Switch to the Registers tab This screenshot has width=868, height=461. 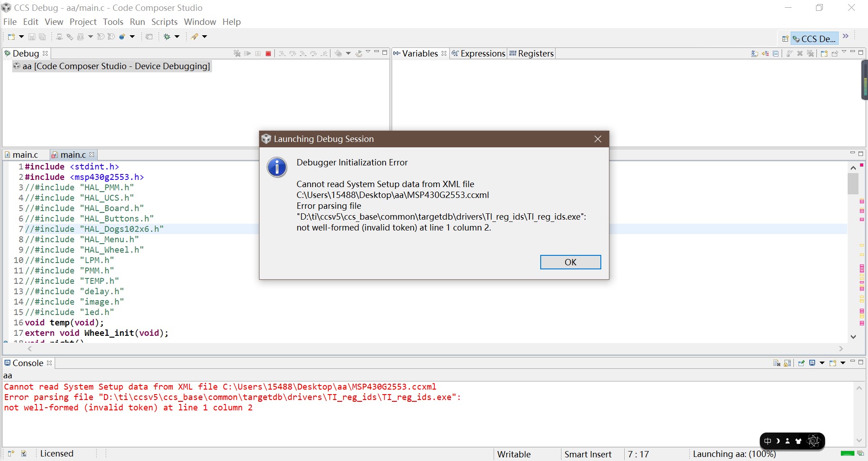(532, 53)
